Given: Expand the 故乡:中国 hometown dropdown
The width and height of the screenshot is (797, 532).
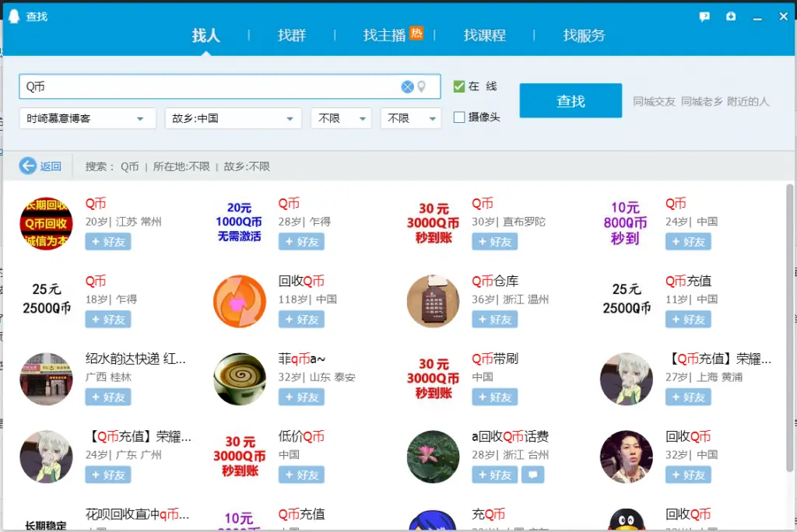Looking at the screenshot, I should point(233,118).
